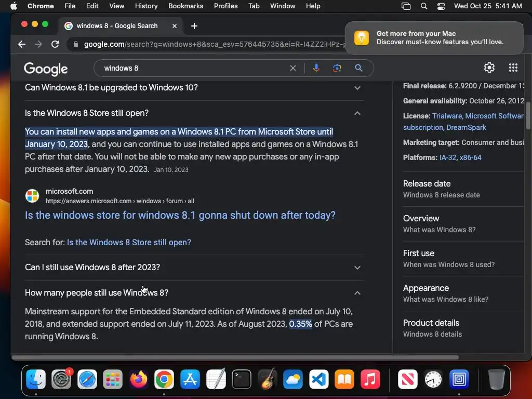Open the Help menu in the menu bar
The height and width of the screenshot is (399, 532).
point(313,6)
